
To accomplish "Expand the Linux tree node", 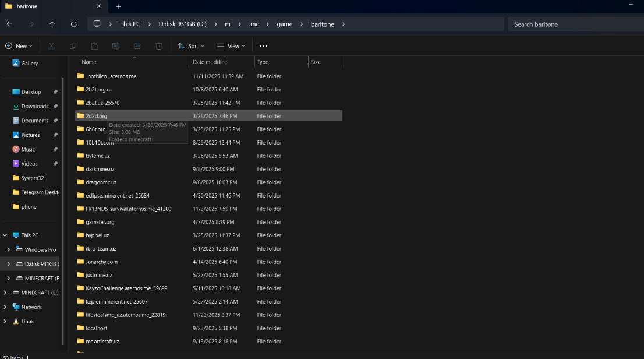I will 5,322.
